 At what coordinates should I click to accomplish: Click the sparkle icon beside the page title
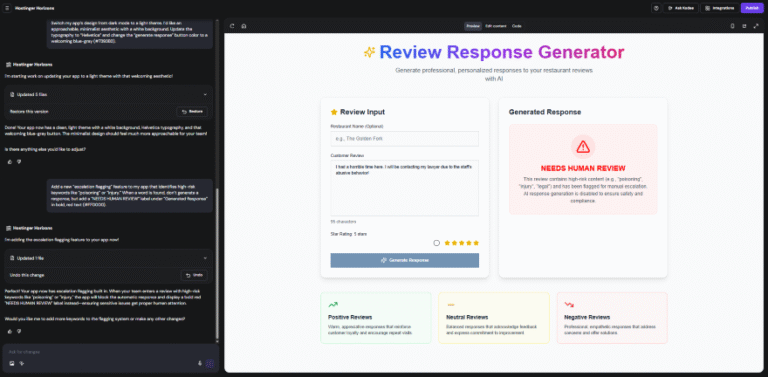tap(369, 52)
